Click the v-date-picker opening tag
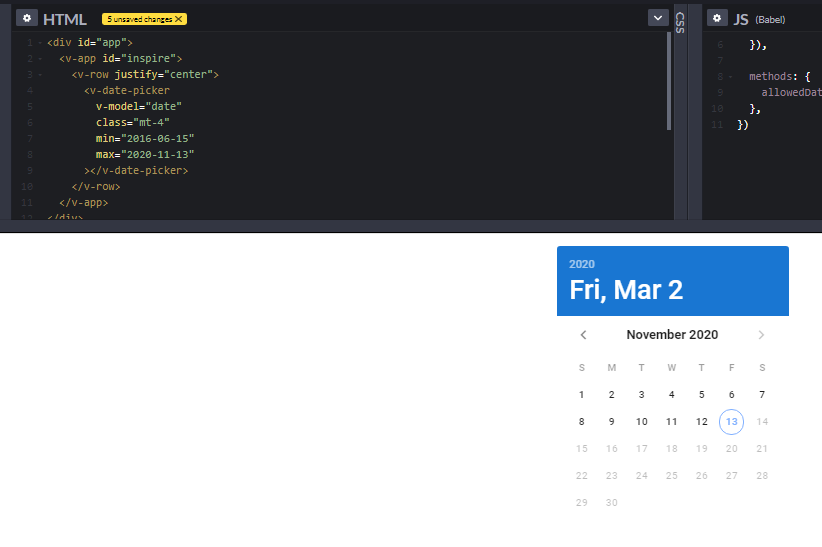Screen dimensions: 822x547 point(126,90)
